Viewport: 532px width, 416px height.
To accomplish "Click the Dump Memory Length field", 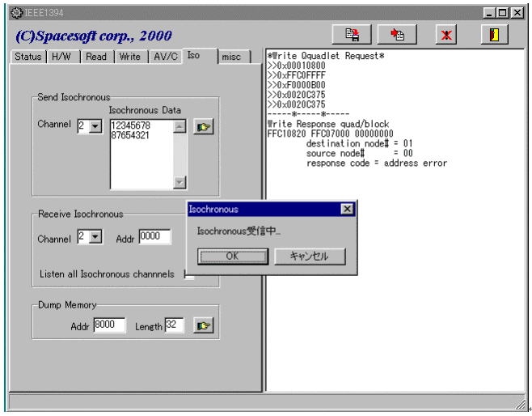I will point(174,325).
